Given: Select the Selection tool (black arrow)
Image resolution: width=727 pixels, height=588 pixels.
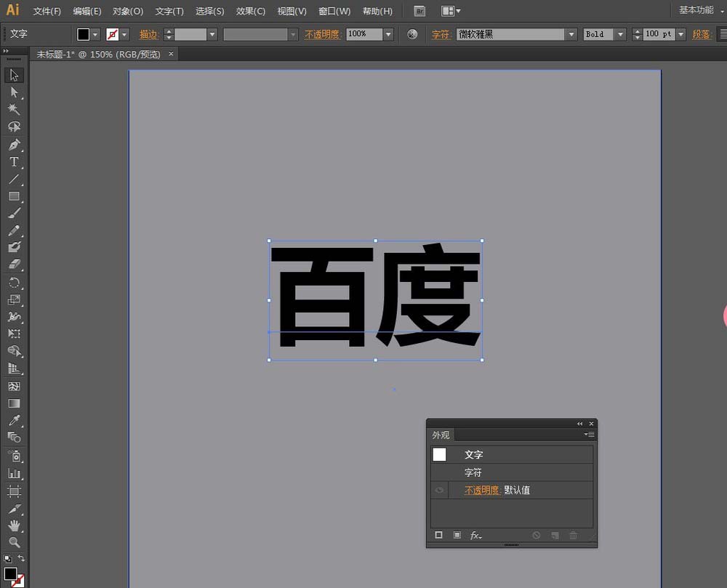Looking at the screenshot, I should tap(14, 75).
